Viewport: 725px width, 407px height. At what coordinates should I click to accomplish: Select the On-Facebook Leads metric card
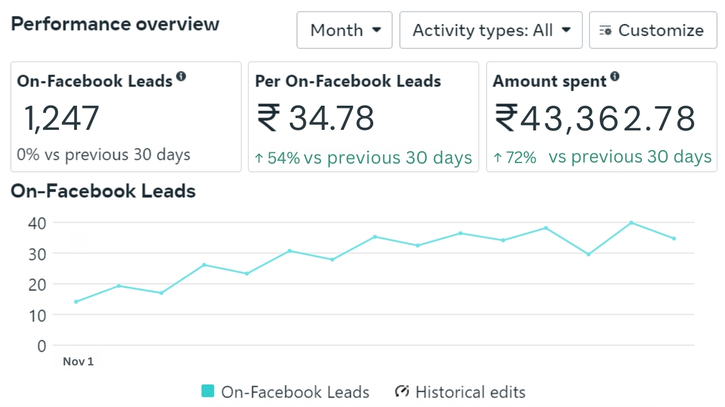click(x=126, y=117)
